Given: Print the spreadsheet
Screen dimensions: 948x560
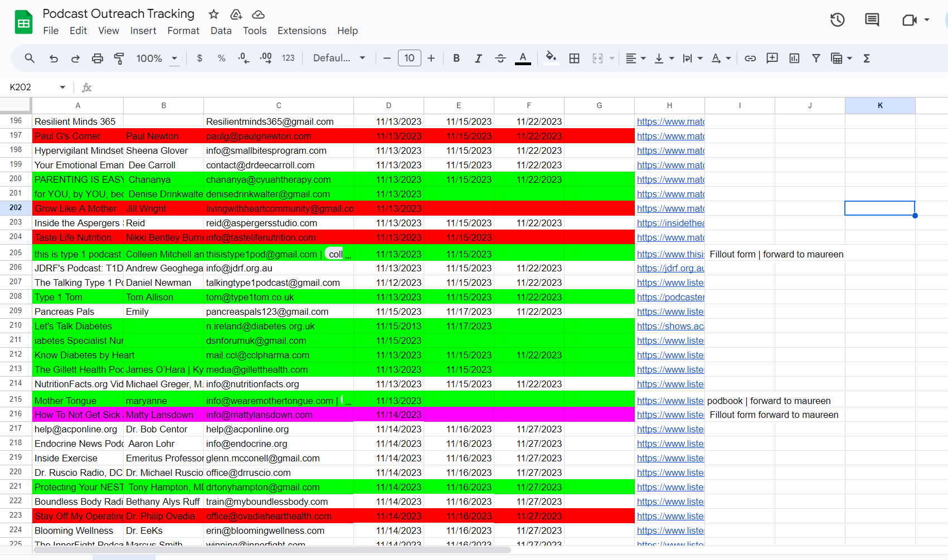Looking at the screenshot, I should [x=98, y=58].
